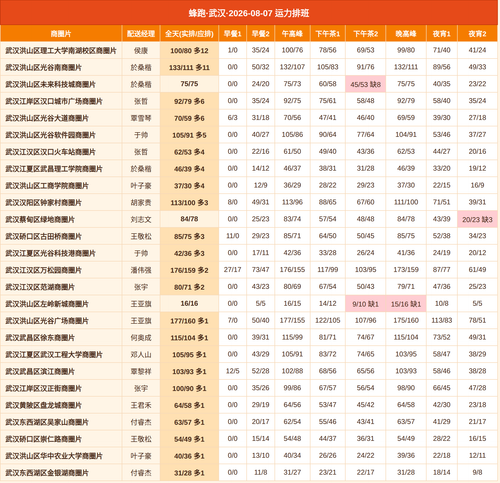Select row 武汉硚口区崇仁路商圈片
The height and width of the screenshot is (483, 500).
tap(249, 439)
